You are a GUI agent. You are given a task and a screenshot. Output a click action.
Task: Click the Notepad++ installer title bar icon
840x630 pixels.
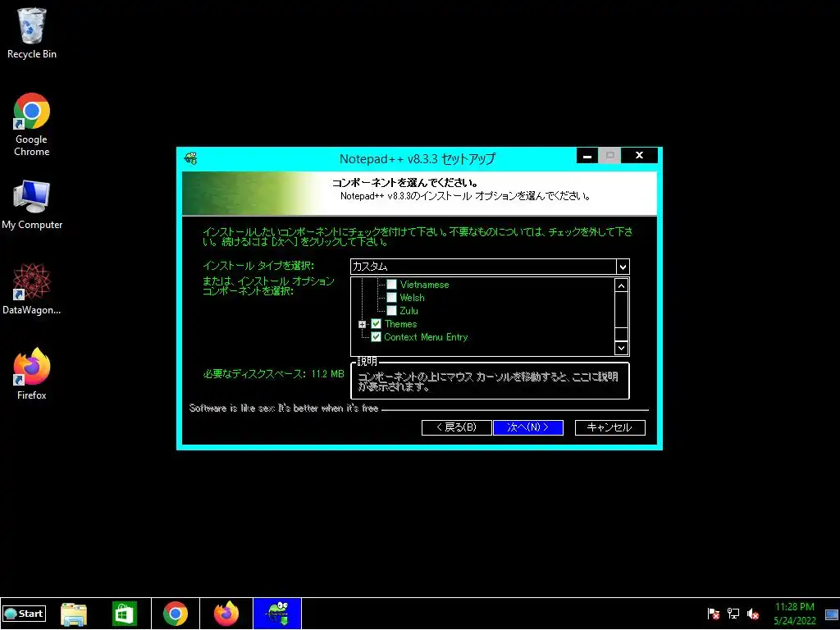[x=190, y=158]
